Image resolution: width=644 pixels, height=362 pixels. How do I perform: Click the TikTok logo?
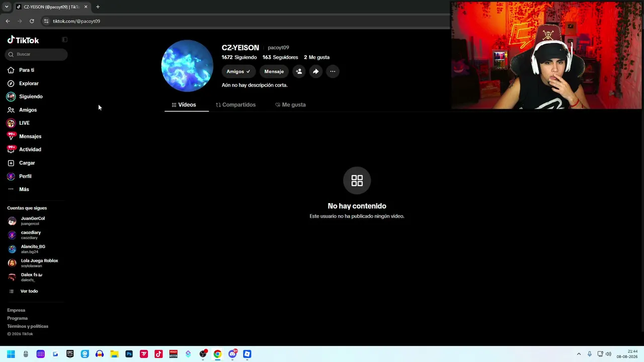click(23, 40)
